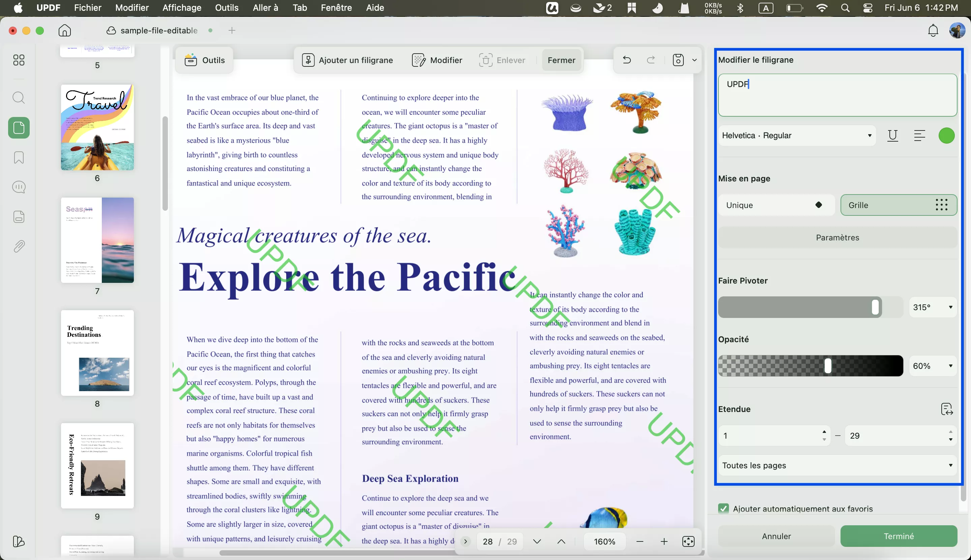Open the Toutes les pages dropdown

(x=837, y=465)
